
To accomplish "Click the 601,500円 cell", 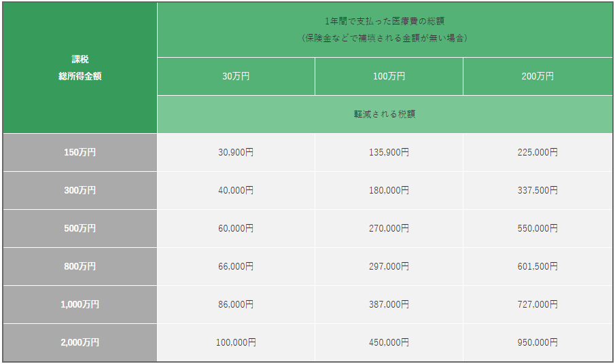I will click(x=538, y=266).
